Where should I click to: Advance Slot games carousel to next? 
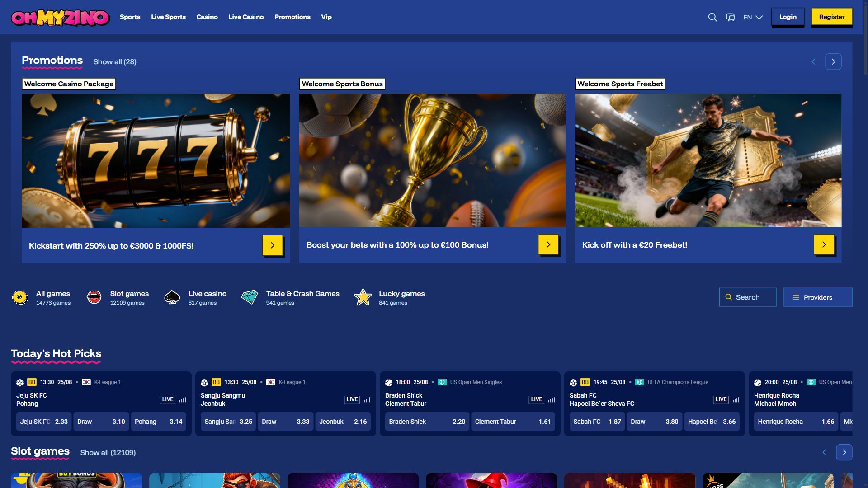pyautogui.click(x=844, y=452)
